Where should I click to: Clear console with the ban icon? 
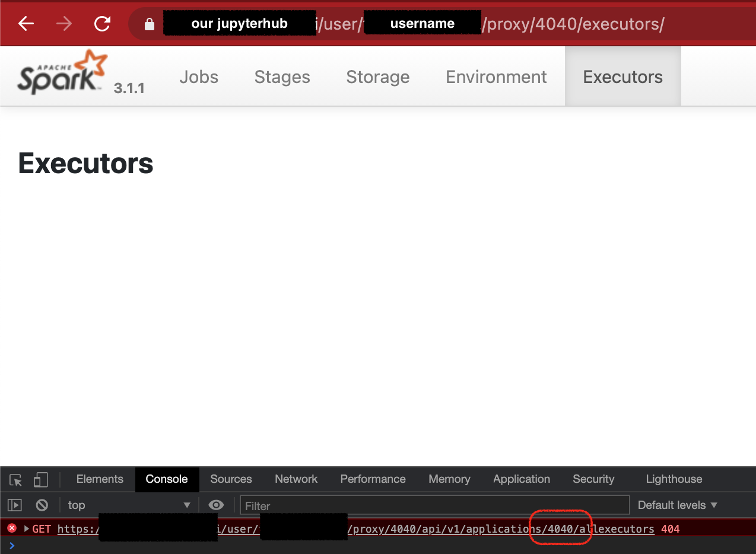[x=42, y=505]
